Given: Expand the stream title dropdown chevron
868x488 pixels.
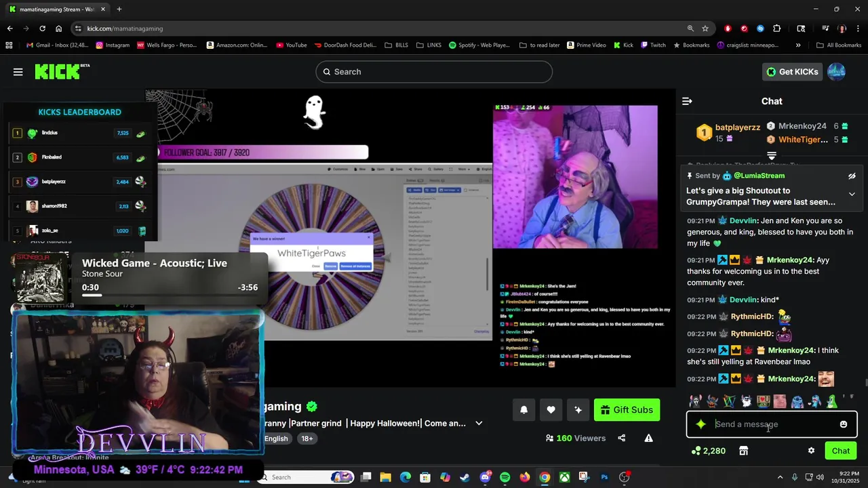Looking at the screenshot, I should tap(479, 423).
